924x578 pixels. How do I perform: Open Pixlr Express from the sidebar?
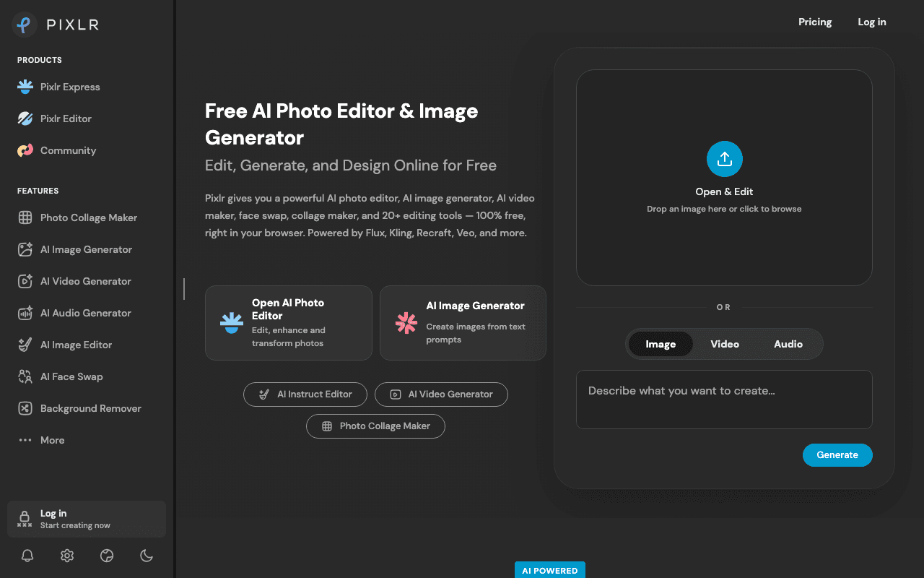(59, 87)
